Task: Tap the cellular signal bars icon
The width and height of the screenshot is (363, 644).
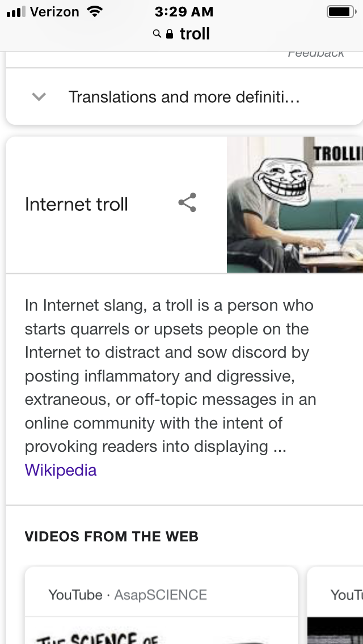Action: [x=16, y=12]
